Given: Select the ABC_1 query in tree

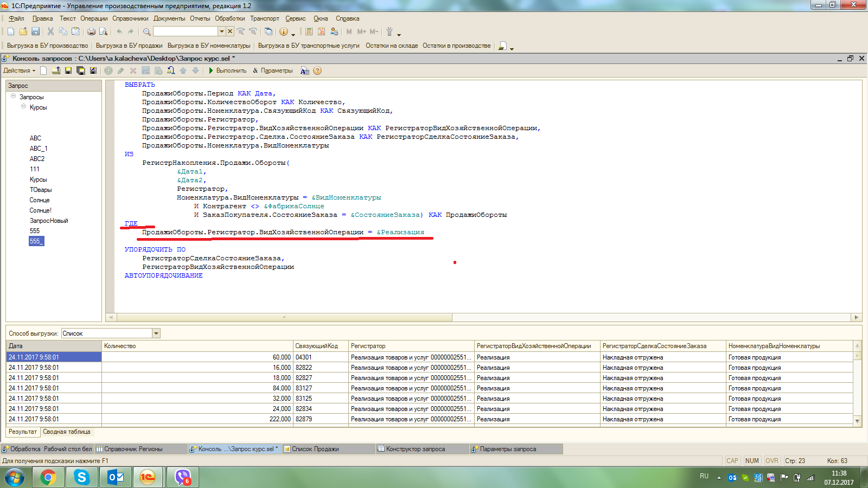Looking at the screenshot, I should coord(39,149).
